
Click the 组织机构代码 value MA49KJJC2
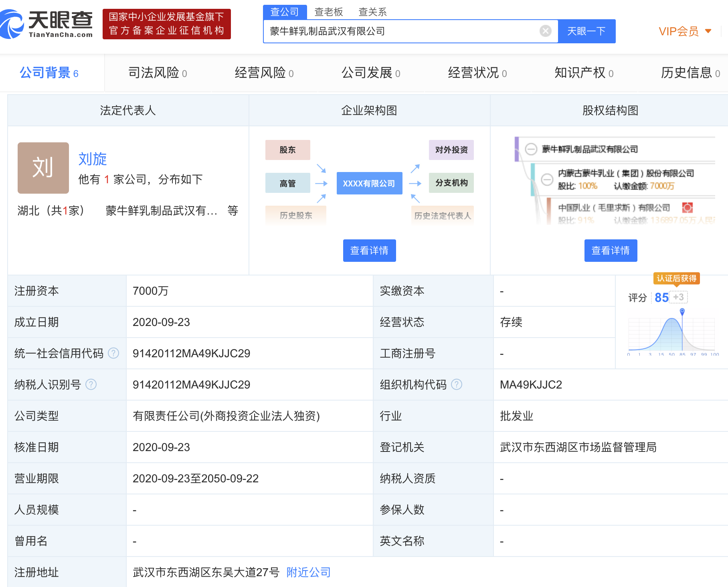(531, 385)
